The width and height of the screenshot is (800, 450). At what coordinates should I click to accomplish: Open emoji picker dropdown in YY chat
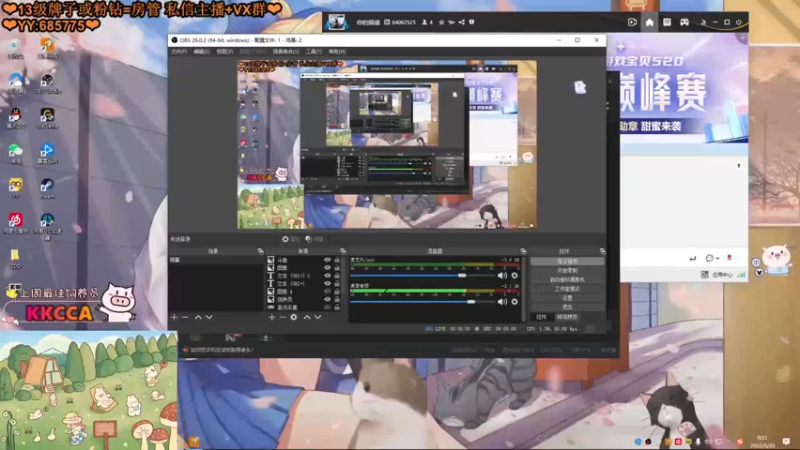coord(712,258)
